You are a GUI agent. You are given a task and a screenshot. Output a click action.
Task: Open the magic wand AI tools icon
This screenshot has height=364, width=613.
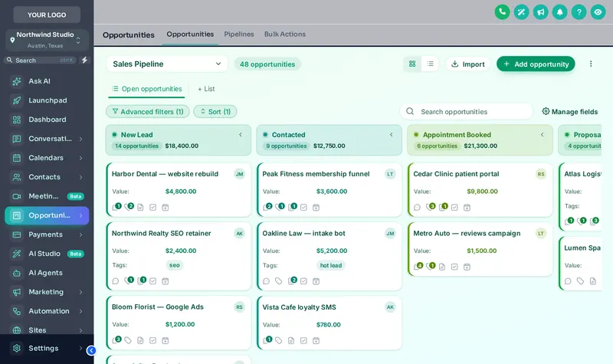[521, 12]
